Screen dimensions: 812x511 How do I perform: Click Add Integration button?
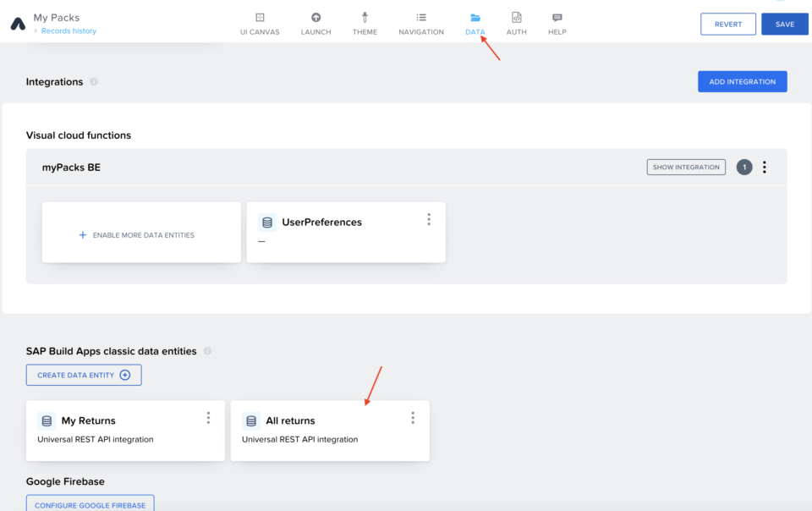(742, 82)
